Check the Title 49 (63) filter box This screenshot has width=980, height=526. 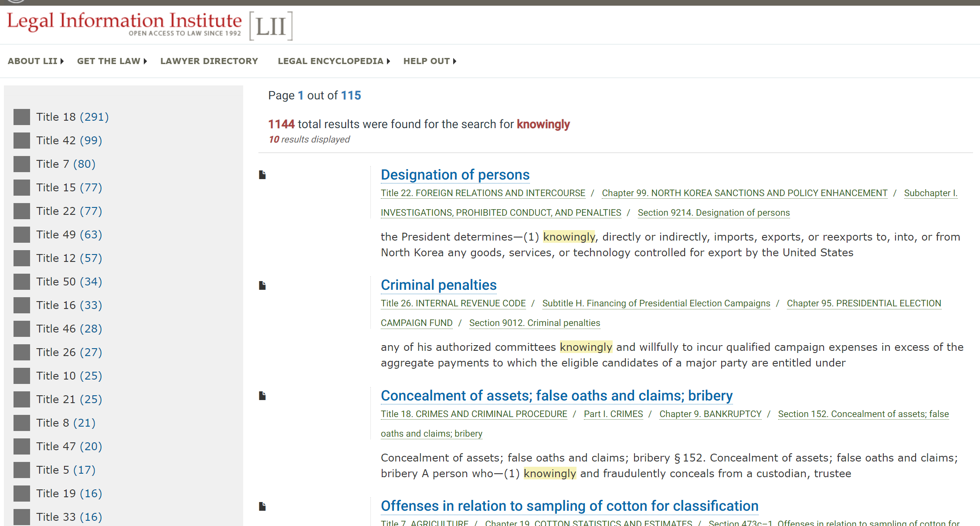22,234
